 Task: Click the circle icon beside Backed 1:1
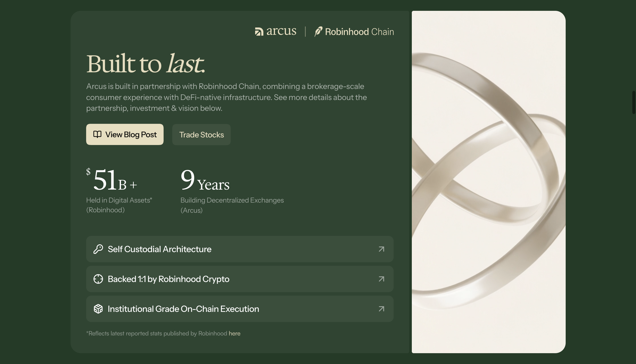click(x=98, y=279)
